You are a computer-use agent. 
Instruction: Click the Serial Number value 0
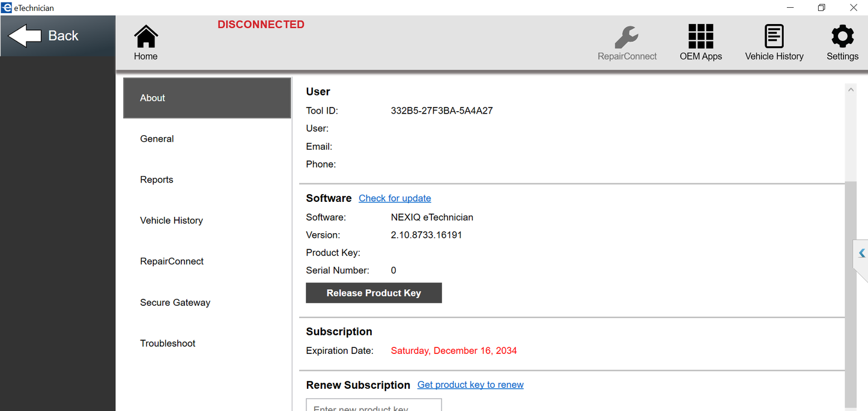393,270
